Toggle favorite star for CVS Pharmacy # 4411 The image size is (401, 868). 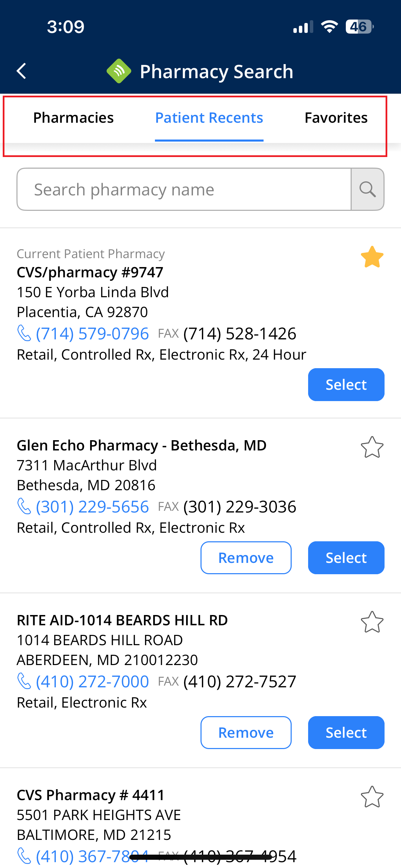(x=372, y=797)
